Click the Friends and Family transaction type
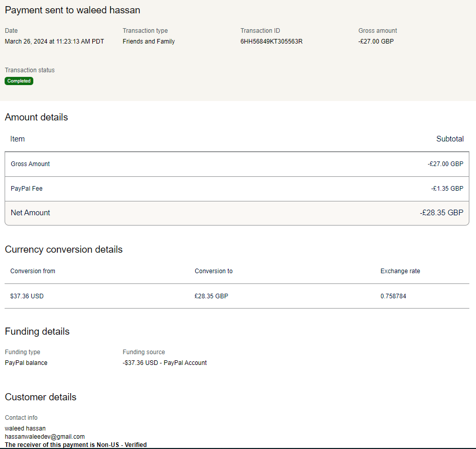476x449 pixels. pos(149,42)
